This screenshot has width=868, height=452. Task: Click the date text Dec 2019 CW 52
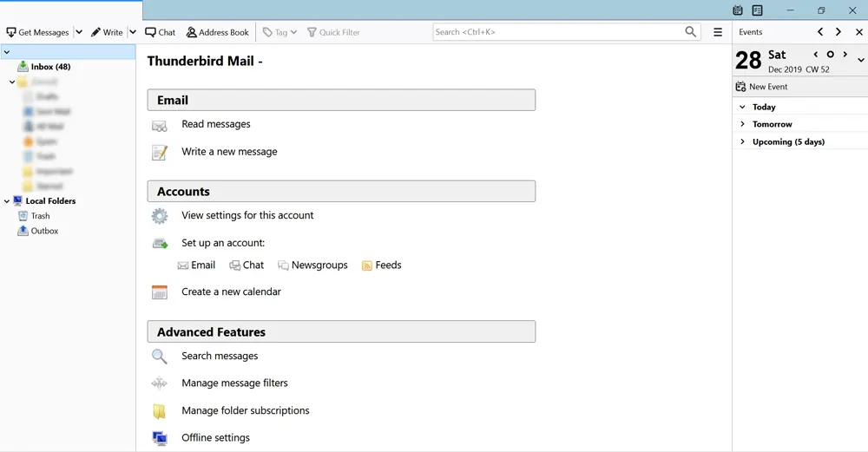(x=799, y=69)
